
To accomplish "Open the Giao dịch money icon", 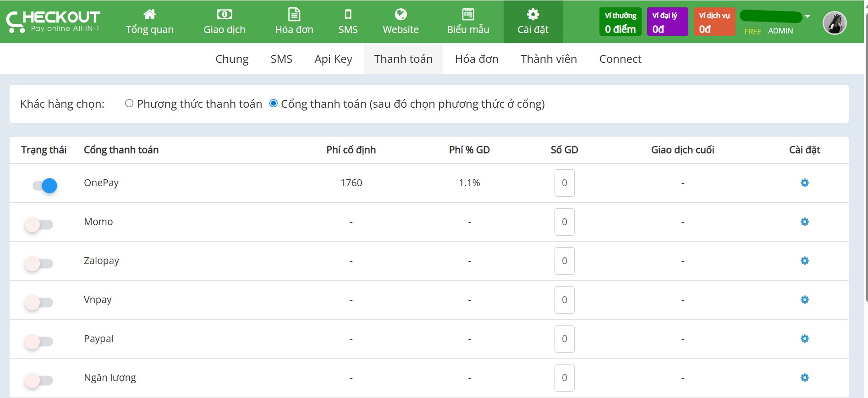I will point(225,14).
